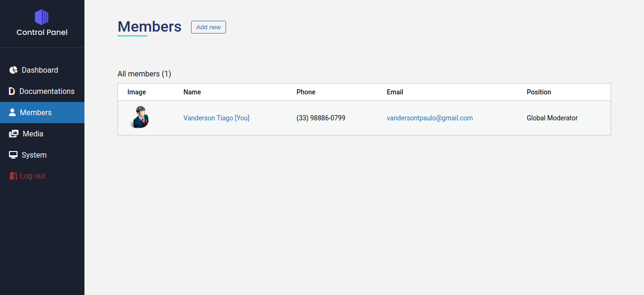Image resolution: width=644 pixels, height=295 pixels.
Task: Click the Global Moderator position cell
Action: click(552, 118)
